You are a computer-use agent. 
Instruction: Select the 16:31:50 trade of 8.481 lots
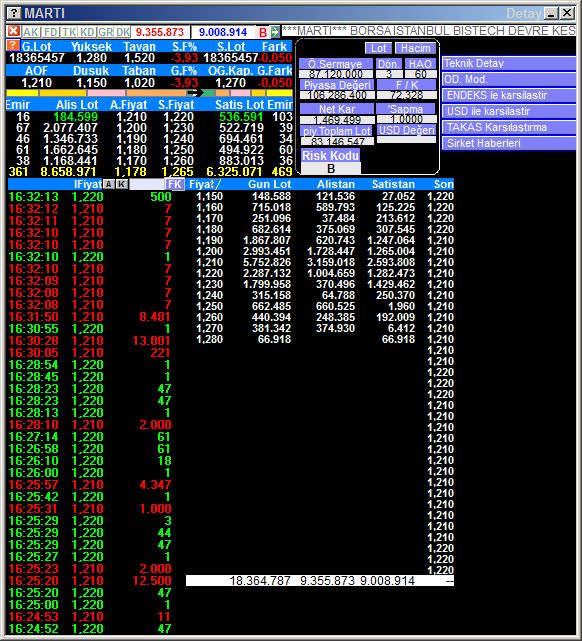90,317
